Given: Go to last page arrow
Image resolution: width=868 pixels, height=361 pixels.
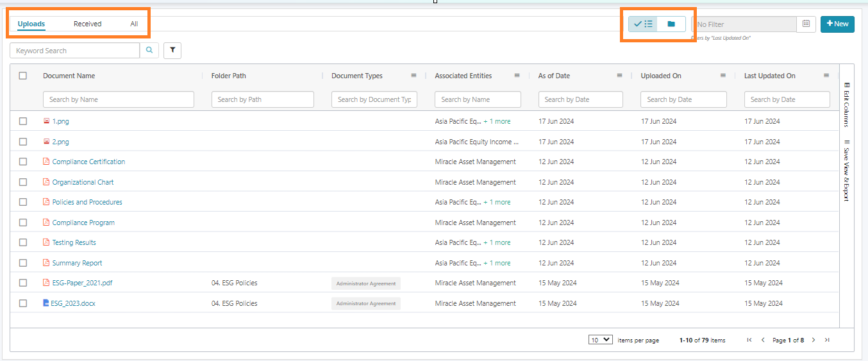Looking at the screenshot, I should [x=827, y=340].
